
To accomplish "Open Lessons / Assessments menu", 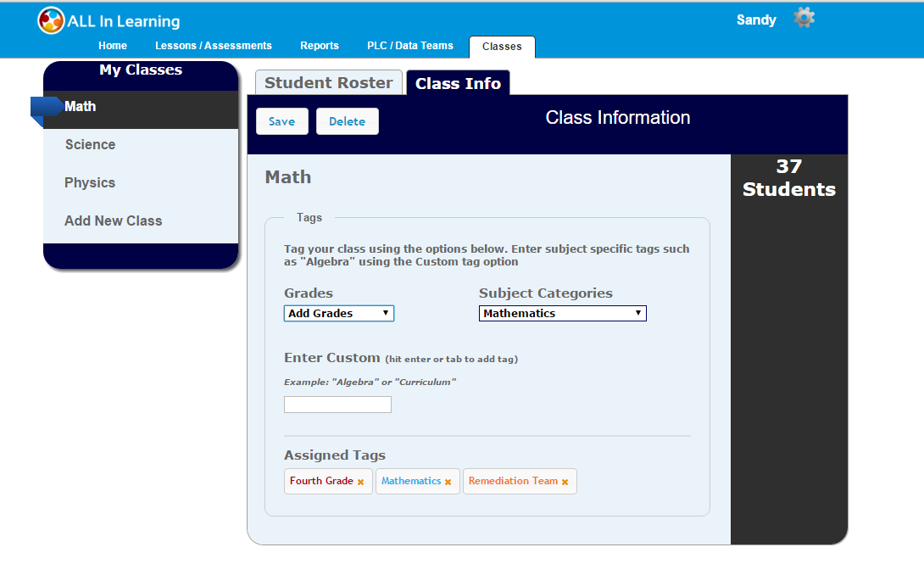I will point(214,46).
